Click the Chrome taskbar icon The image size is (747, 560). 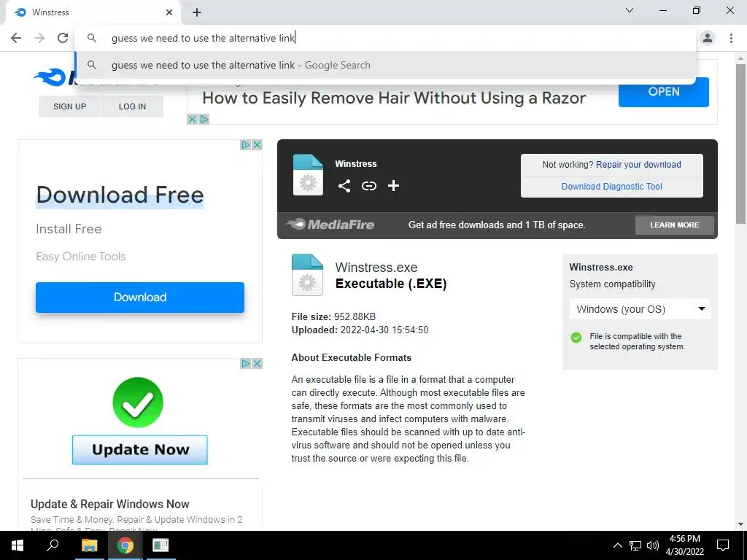[125, 545]
